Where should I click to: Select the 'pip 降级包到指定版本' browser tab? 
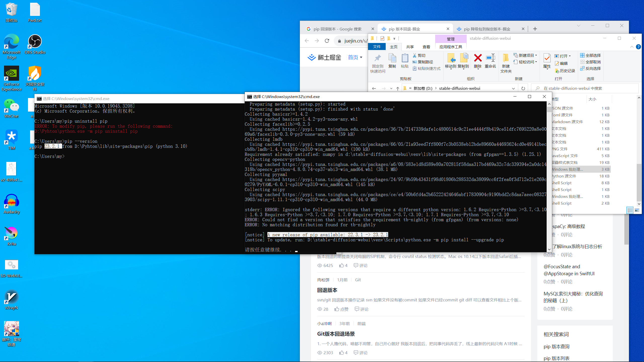coord(487,29)
